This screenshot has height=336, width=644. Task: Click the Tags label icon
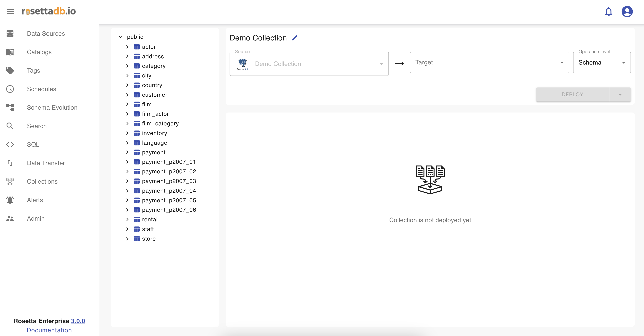(10, 71)
